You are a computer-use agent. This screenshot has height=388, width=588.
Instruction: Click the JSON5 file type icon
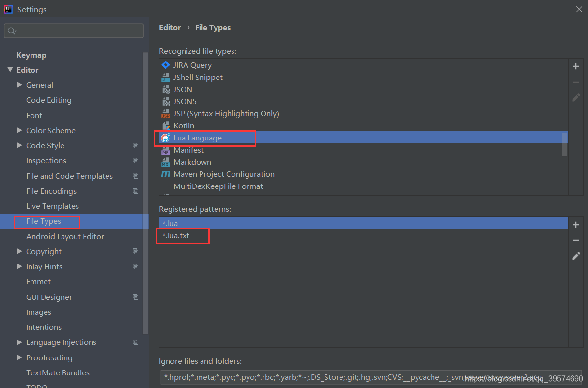(166, 101)
